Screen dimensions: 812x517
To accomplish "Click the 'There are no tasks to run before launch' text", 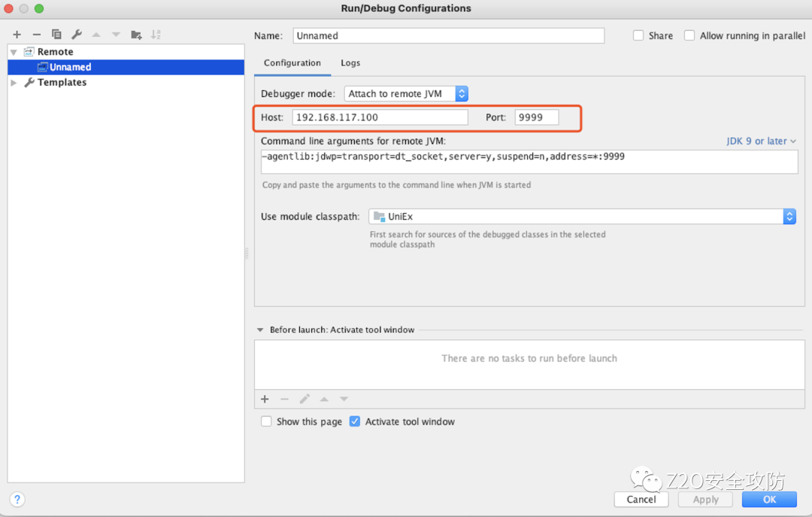I will (x=529, y=358).
